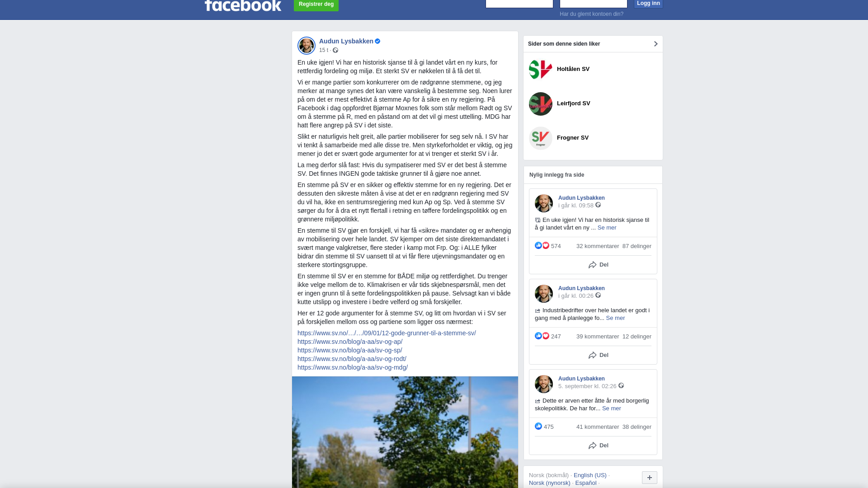
Task: Click Audun Lysbakken's profile picture on main post
Action: [307, 46]
